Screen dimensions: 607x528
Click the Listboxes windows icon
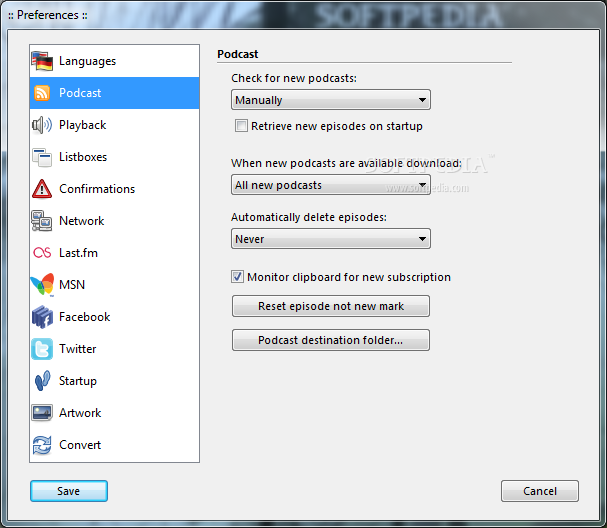(42, 157)
